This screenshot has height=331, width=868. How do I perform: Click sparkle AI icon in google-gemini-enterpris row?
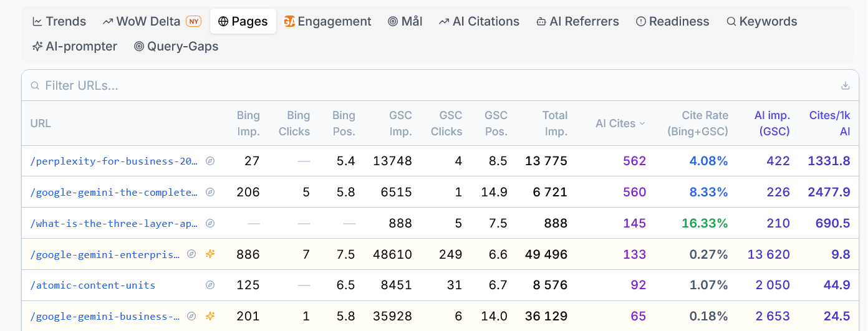pyautogui.click(x=211, y=254)
